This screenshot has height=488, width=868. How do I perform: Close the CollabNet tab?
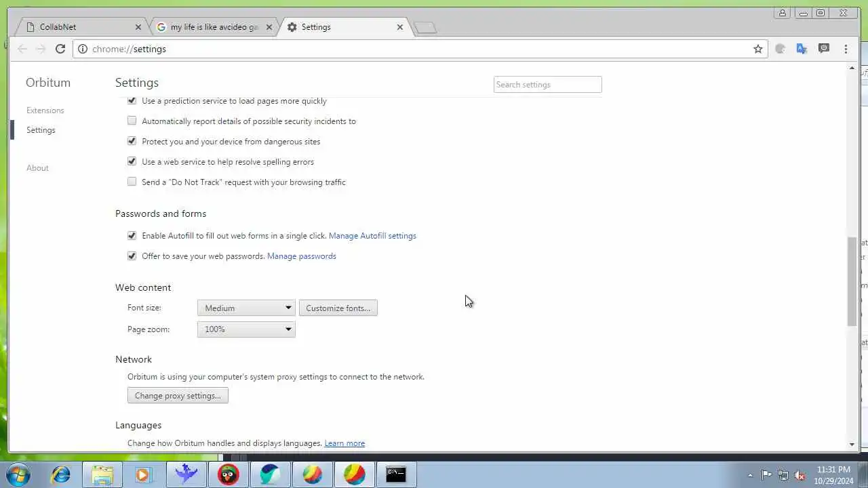coord(138,27)
